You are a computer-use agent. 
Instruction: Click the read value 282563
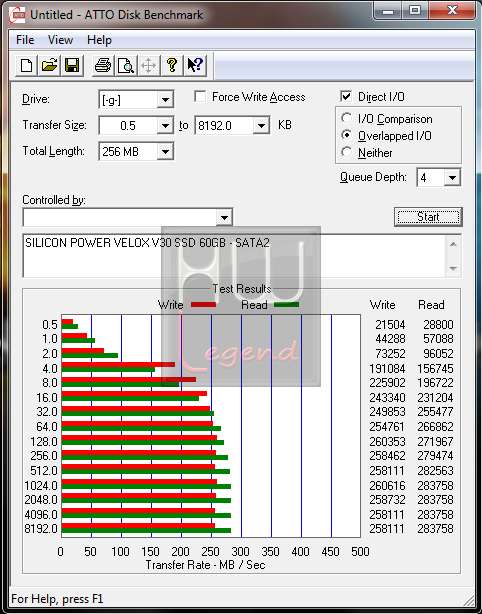pyautogui.click(x=435, y=470)
